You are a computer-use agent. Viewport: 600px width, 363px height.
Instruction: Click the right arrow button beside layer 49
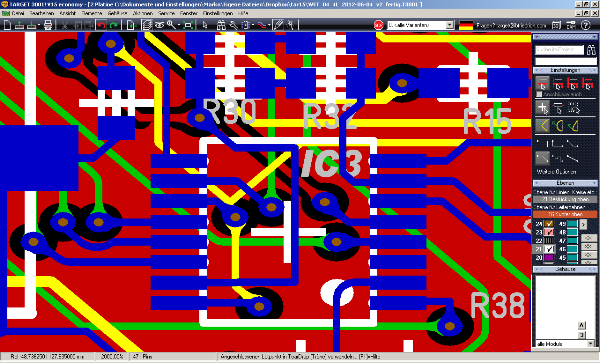pos(583,224)
